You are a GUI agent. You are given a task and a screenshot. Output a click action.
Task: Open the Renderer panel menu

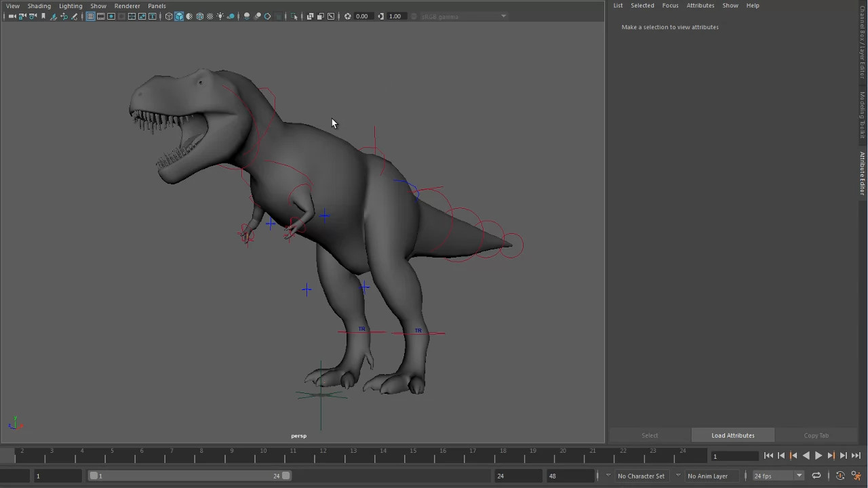[x=127, y=5]
